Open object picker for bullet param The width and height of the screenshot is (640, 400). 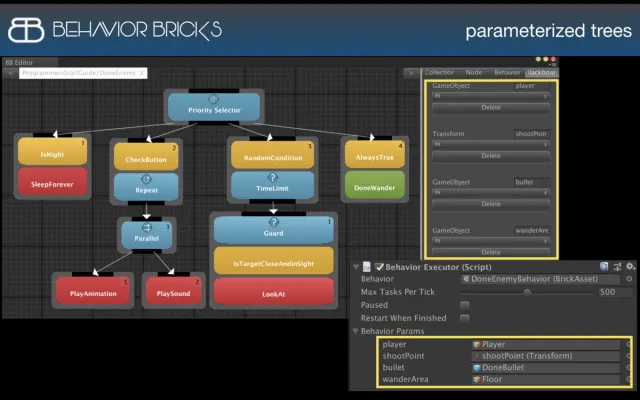pos(629,367)
